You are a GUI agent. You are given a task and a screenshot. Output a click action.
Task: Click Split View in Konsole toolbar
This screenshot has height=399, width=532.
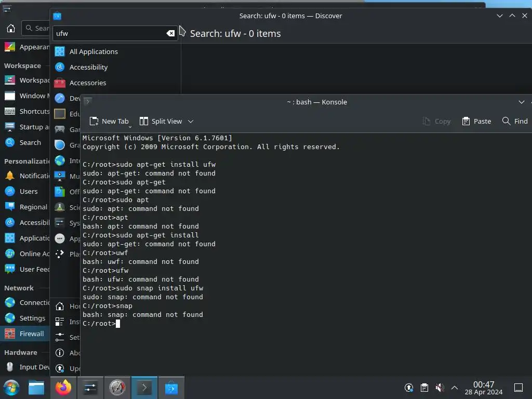(x=161, y=122)
